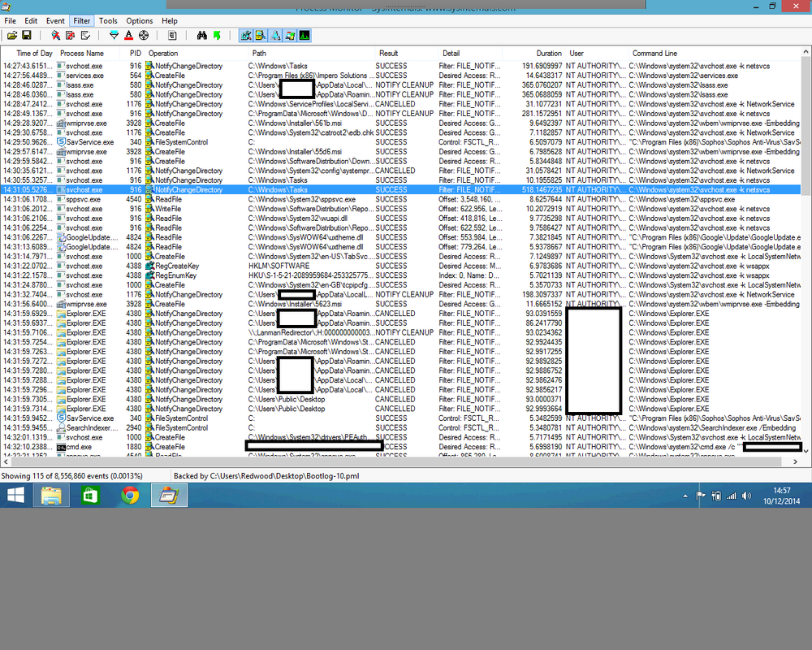This screenshot has width=812, height=650.
Task: Show hidden tray icons arrow
Action: coord(685,496)
